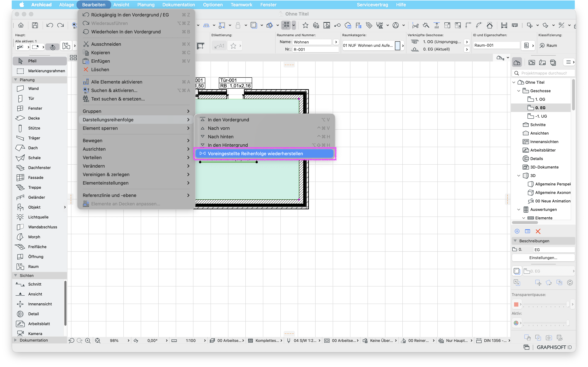Collapse the Geschosse tree node
Image resolution: width=588 pixels, height=367 pixels.
pos(519,91)
